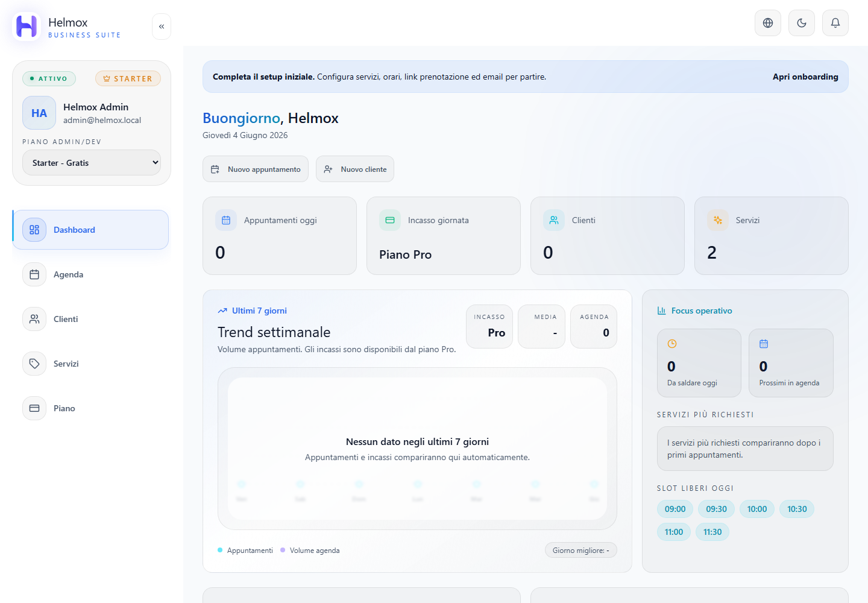Select the 10:00 free slot

point(757,509)
